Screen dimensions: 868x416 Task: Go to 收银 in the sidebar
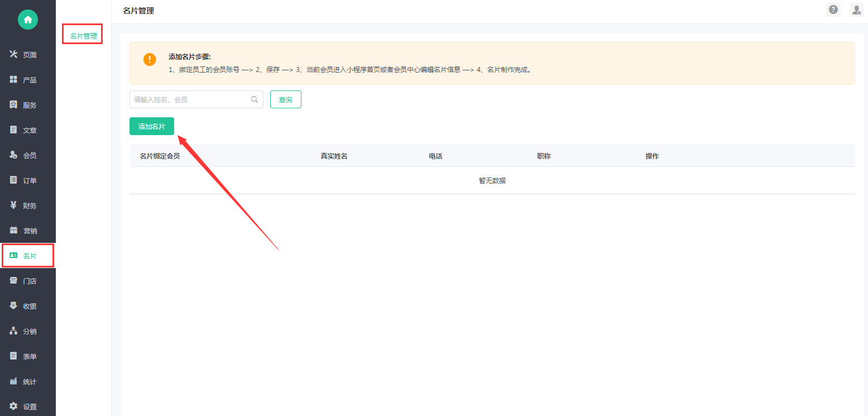(x=28, y=306)
